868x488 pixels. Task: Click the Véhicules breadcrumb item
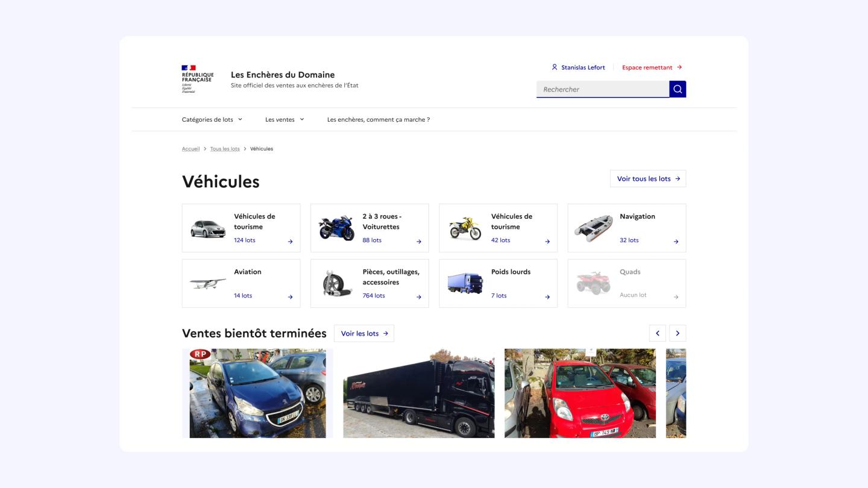(x=262, y=149)
